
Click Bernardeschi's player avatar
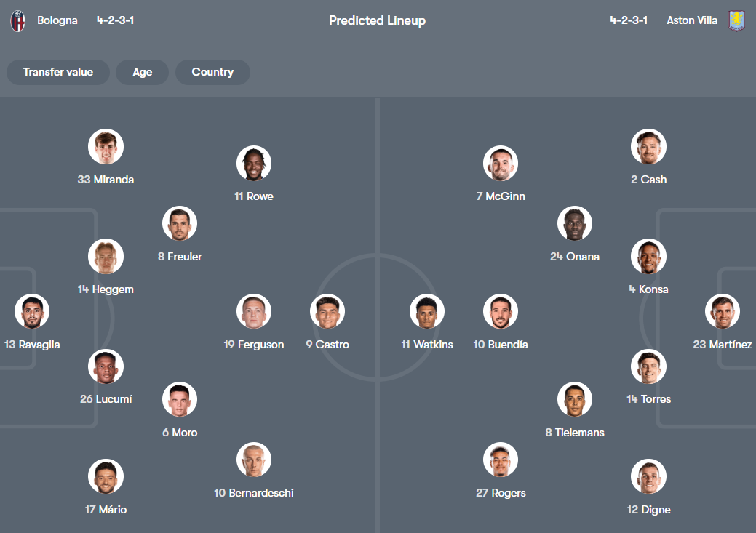tap(254, 460)
